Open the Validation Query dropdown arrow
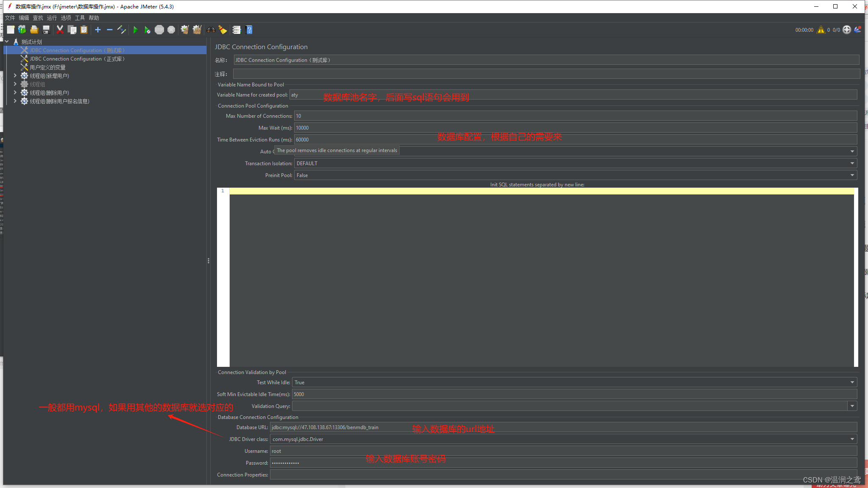This screenshot has height=488, width=868. [852, 406]
